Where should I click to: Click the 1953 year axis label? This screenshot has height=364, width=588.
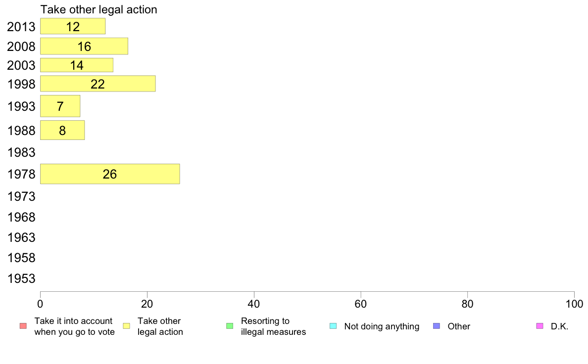pyautogui.click(x=21, y=278)
